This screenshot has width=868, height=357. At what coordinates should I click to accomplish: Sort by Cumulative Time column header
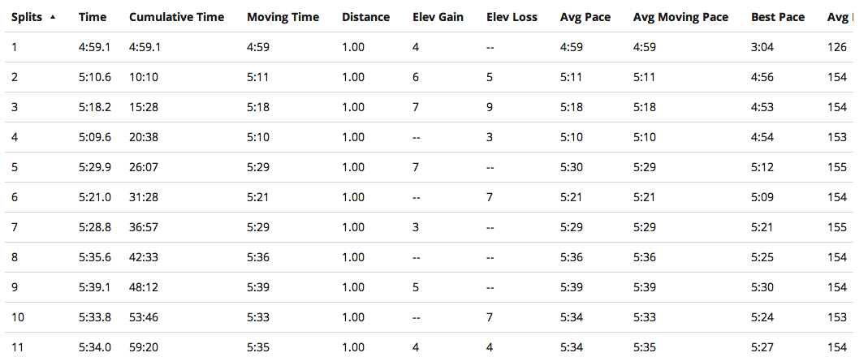176,17
